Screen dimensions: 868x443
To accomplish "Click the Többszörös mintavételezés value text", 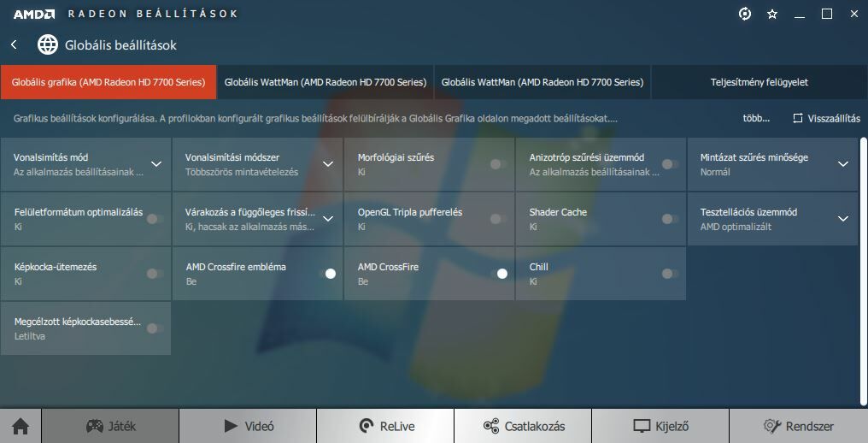I will (x=242, y=172).
